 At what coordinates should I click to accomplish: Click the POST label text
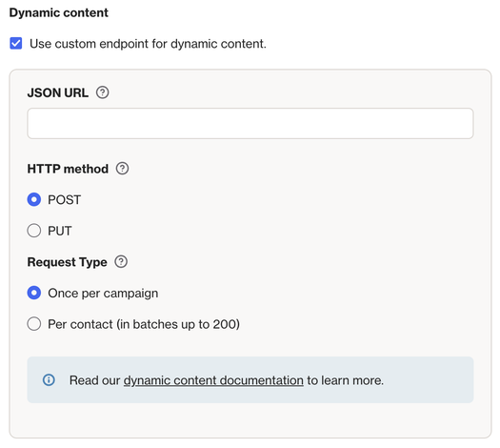pos(64,200)
